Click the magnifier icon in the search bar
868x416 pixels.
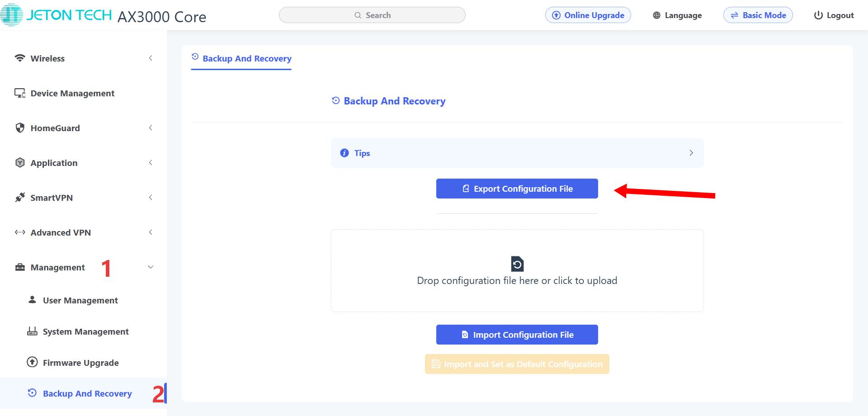(x=358, y=15)
